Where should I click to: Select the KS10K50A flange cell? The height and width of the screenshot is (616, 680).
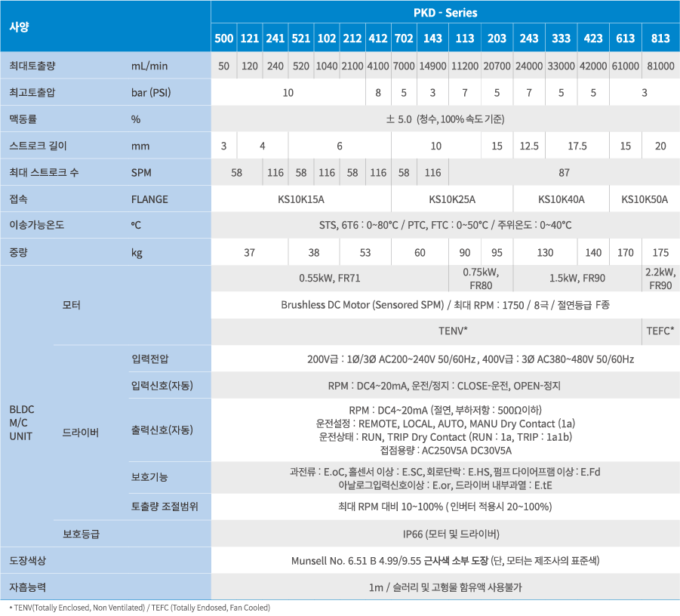(x=645, y=199)
